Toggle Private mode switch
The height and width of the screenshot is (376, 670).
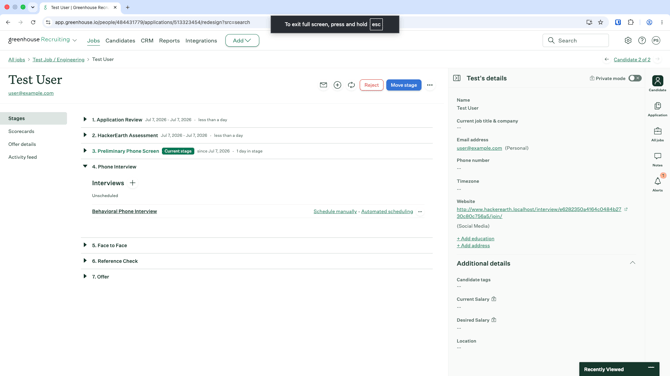635,78
